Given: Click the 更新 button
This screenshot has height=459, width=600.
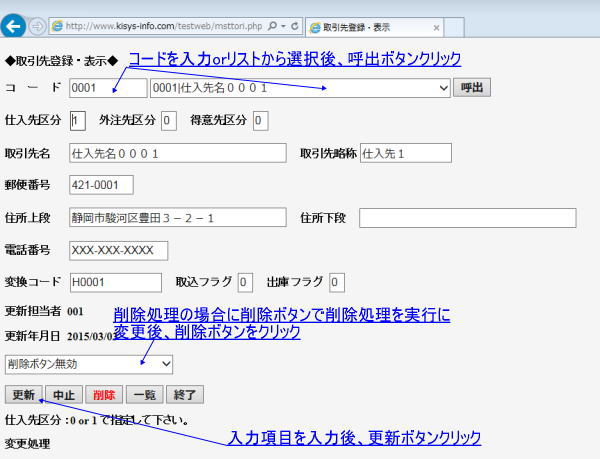Looking at the screenshot, I should click(23, 394).
